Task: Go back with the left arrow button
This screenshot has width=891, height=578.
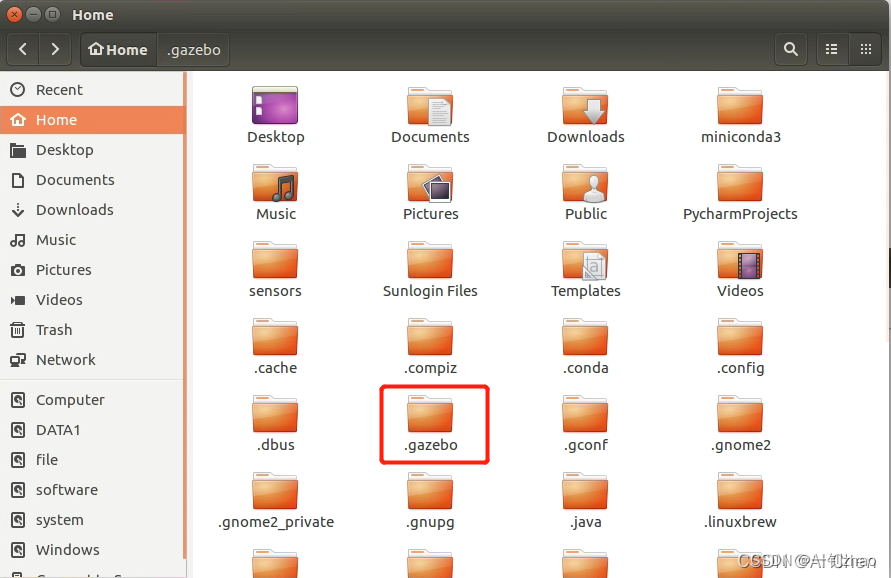Action: pos(23,49)
